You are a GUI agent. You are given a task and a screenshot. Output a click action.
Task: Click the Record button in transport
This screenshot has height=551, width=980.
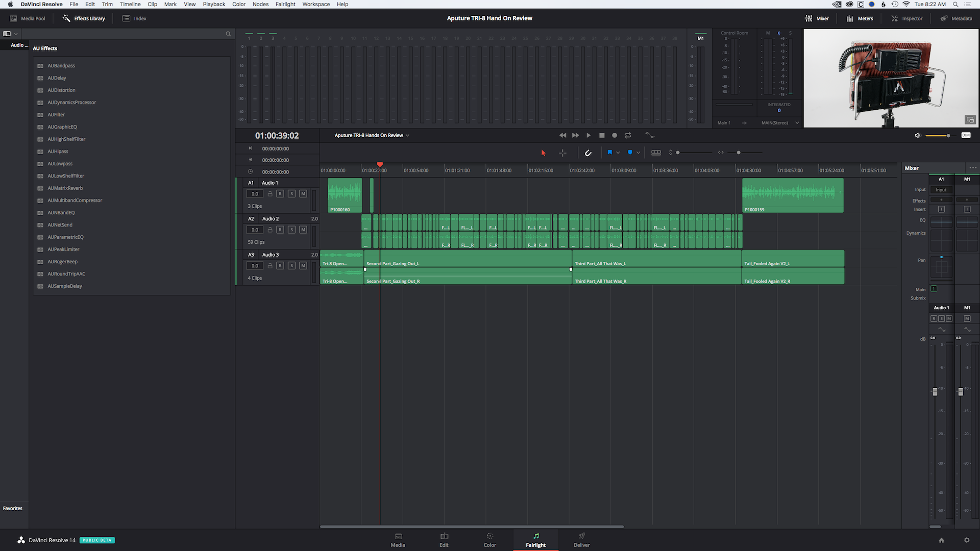[615, 135]
